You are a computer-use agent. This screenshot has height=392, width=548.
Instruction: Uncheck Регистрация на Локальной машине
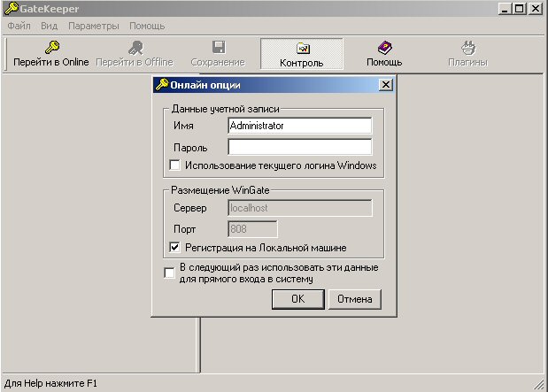pos(174,248)
